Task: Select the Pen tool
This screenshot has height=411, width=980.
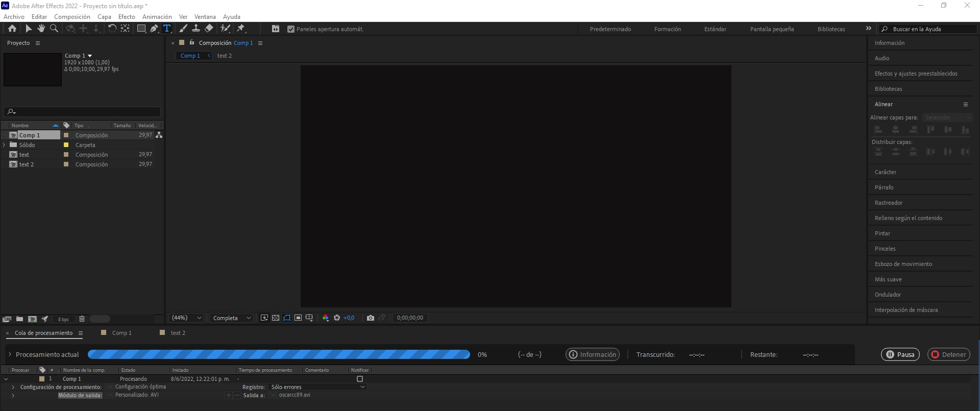Action: tap(154, 29)
